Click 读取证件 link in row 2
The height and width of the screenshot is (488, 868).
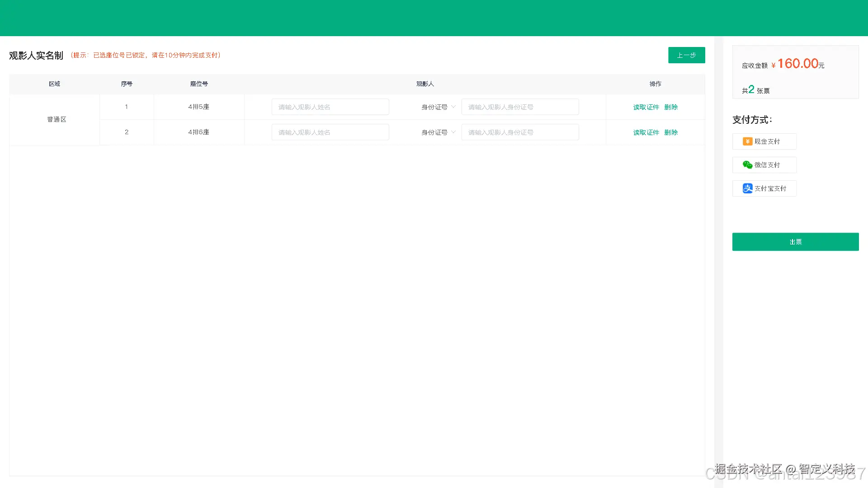click(646, 132)
